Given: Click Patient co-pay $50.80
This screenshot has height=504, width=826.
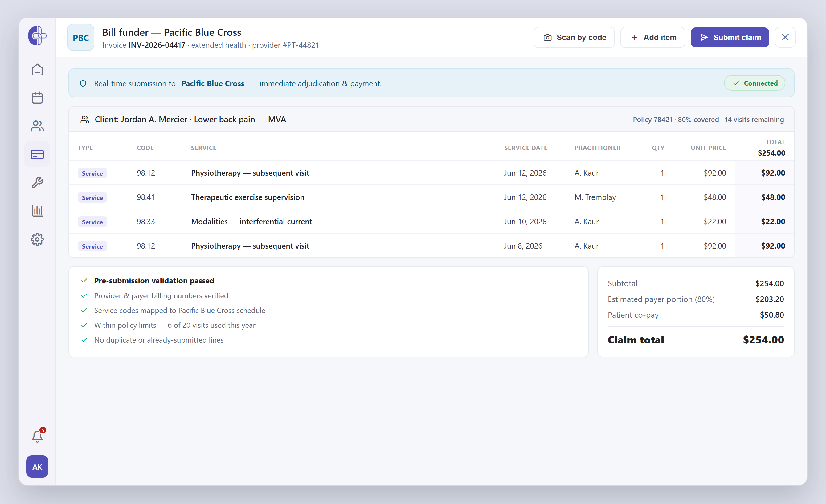Looking at the screenshot, I should coord(772,315).
